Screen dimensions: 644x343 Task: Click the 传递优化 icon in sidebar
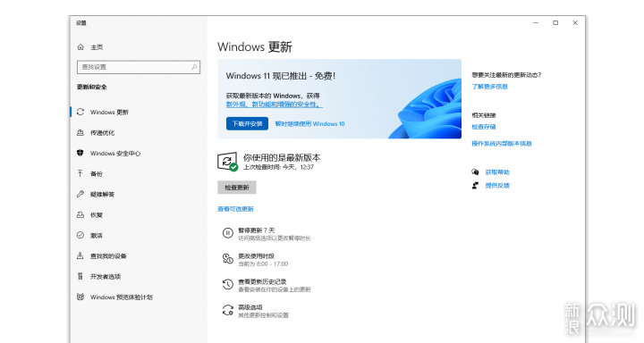coord(80,132)
